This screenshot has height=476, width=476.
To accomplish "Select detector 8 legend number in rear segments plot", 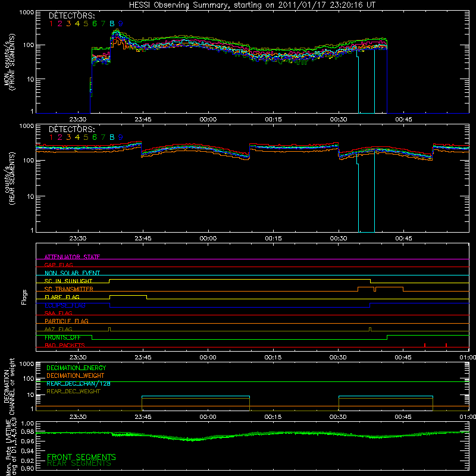I will tap(112, 137).
